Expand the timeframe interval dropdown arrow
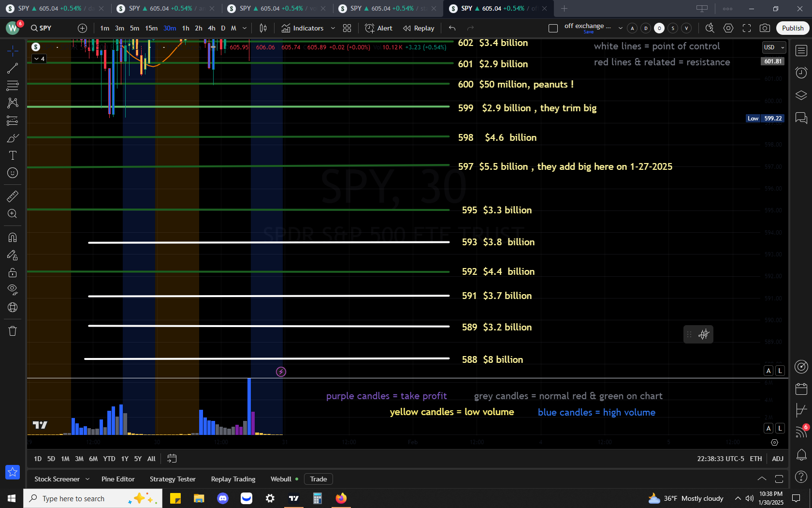Screen dimensions: 812x508 (245, 28)
